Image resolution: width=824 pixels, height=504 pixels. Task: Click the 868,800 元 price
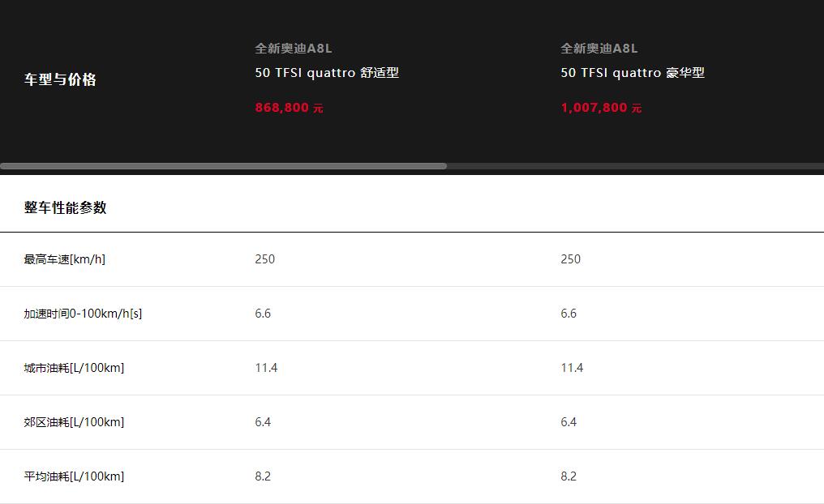pyautogui.click(x=289, y=108)
